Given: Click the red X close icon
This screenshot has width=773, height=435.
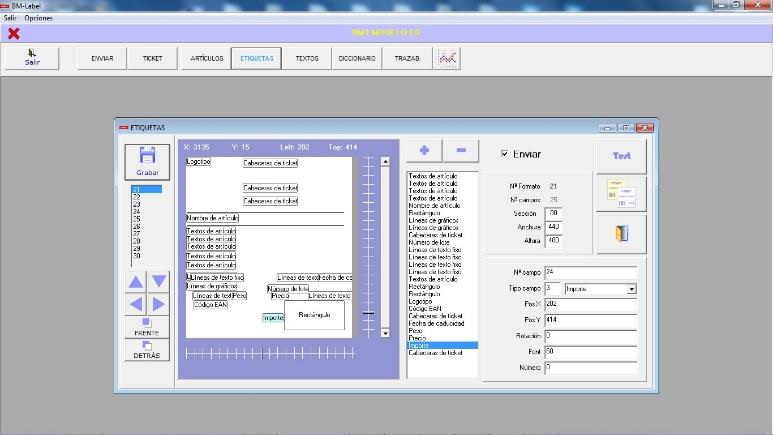Looking at the screenshot, I should [x=14, y=34].
